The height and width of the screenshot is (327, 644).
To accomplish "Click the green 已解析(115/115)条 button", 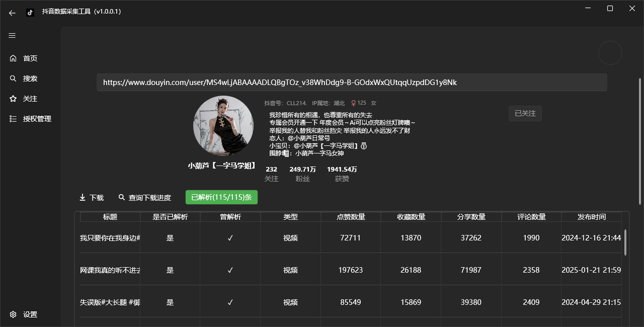I will point(221,197).
